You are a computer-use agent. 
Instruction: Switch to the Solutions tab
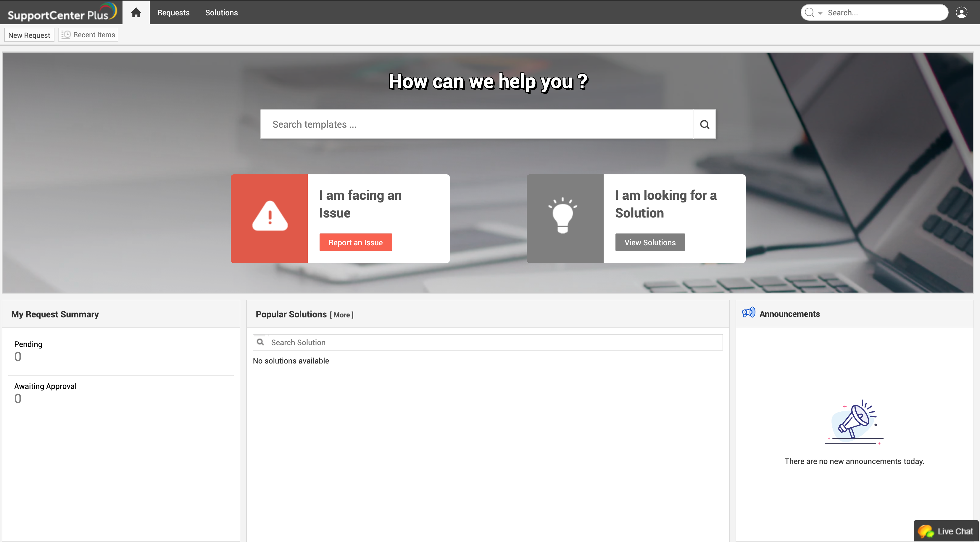(x=221, y=12)
